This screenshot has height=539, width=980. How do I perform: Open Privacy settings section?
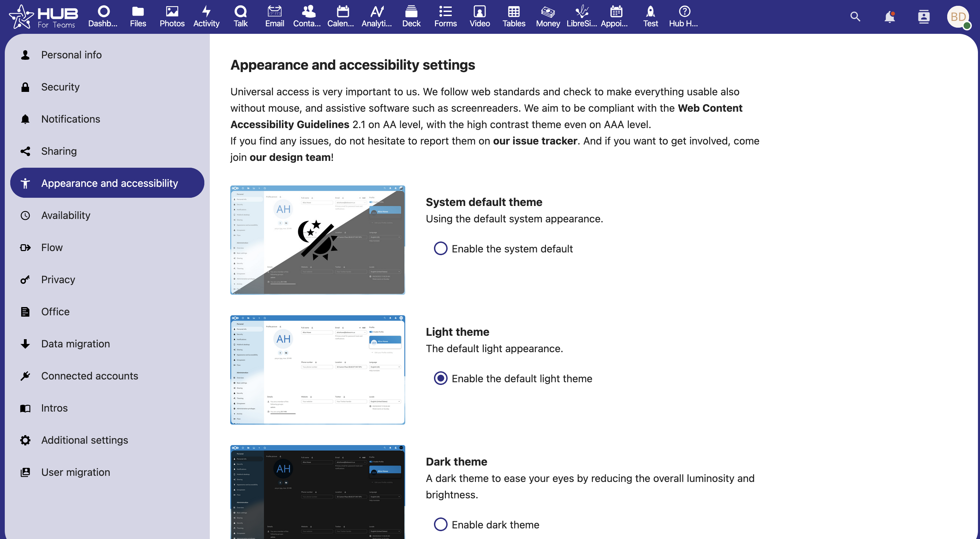click(107, 280)
